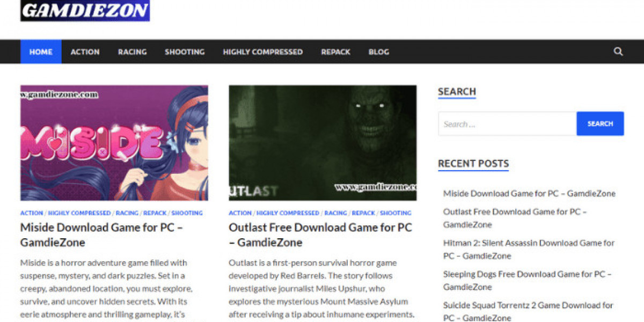Go to the HOME menu item
Viewport: 644px width, 322px height.
(x=41, y=52)
